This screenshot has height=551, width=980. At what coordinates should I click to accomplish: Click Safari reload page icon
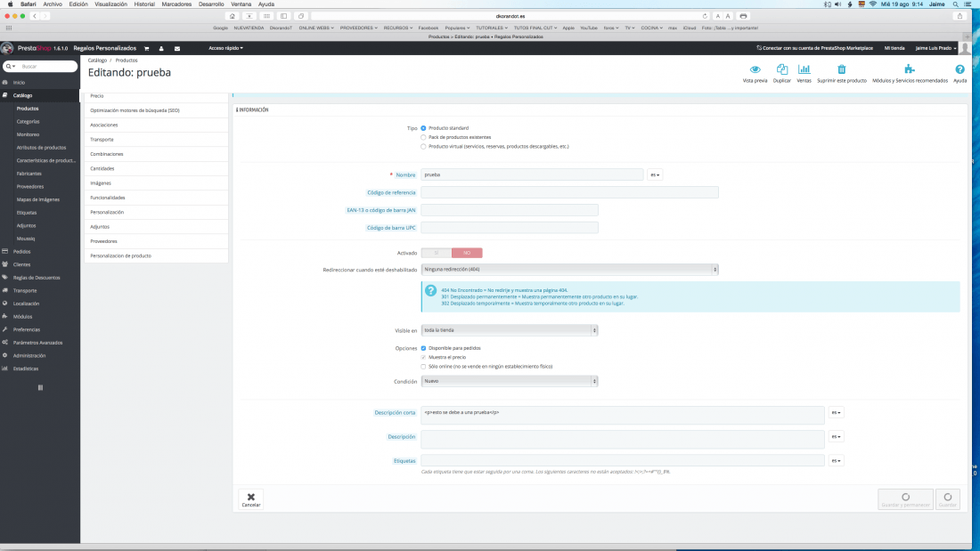coord(705,16)
